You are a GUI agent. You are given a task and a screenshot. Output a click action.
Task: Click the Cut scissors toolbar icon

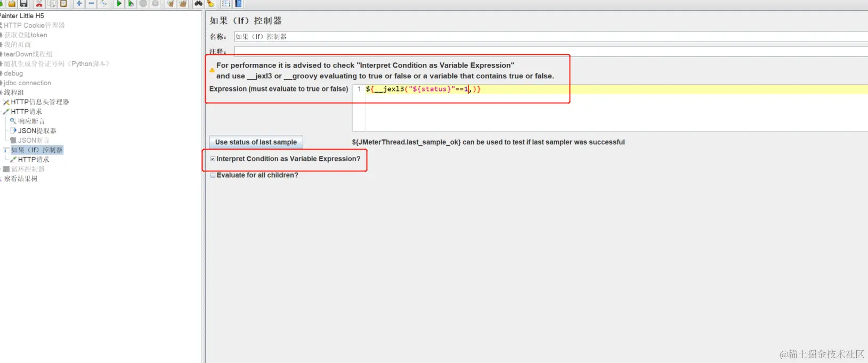pos(39,3)
